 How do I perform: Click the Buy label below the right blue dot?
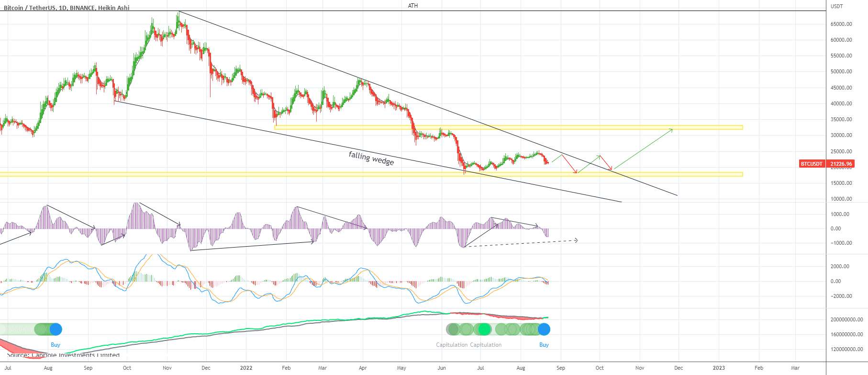coord(544,345)
